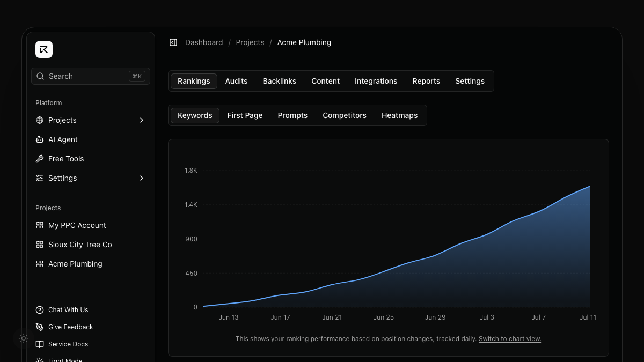Click the wrench icon for Free Tools
This screenshot has height=362, width=644.
point(40,159)
